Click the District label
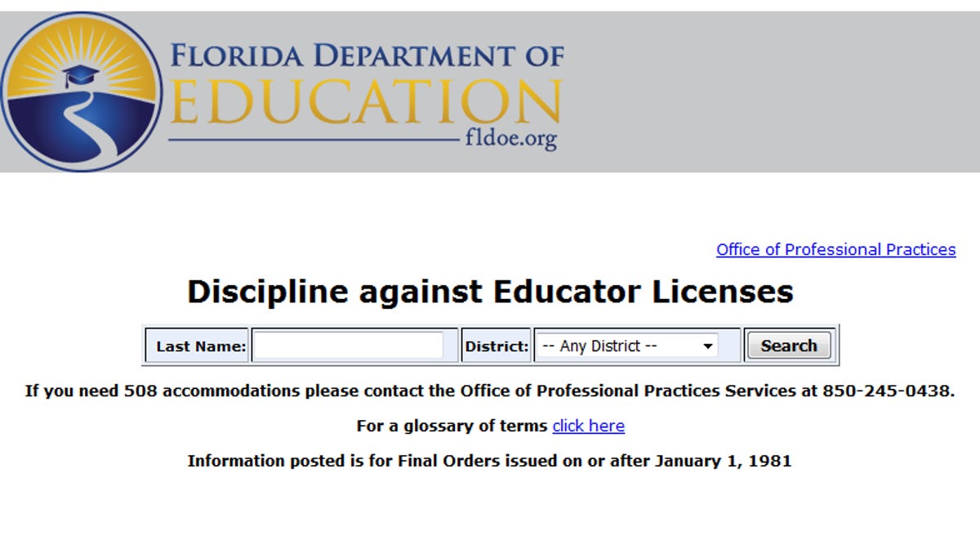The image size is (980, 554). (497, 346)
